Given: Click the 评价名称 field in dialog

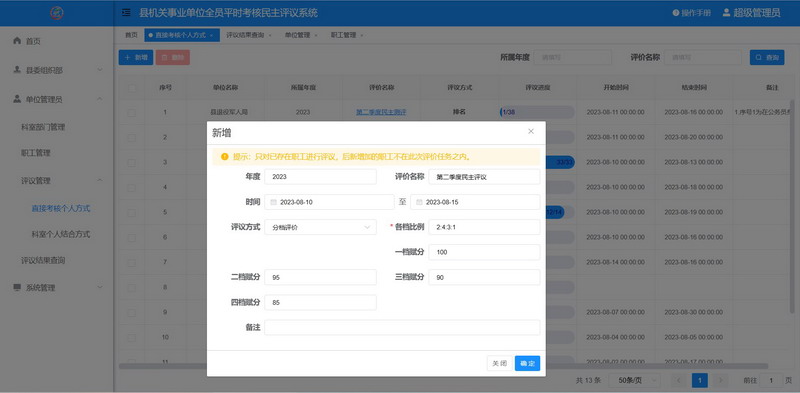Looking at the screenshot, I should pos(484,177).
